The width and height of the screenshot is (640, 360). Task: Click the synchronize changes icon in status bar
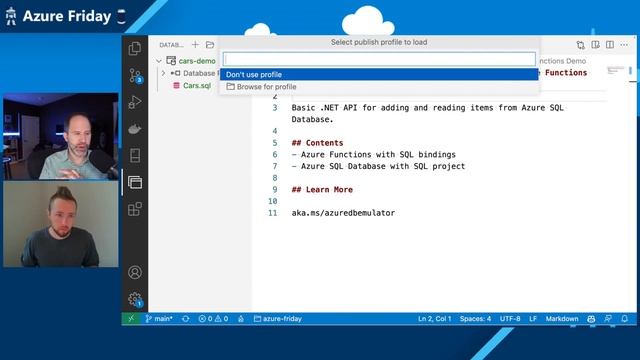click(x=186, y=319)
